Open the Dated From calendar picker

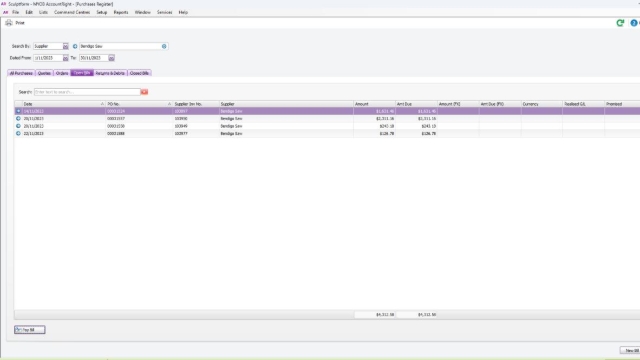click(x=65, y=58)
